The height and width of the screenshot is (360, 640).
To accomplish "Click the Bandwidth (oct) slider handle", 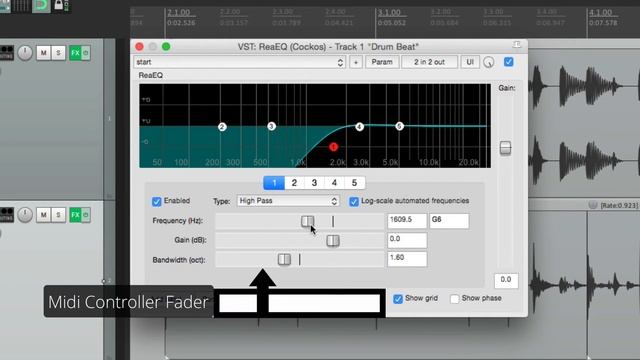I will (284, 259).
